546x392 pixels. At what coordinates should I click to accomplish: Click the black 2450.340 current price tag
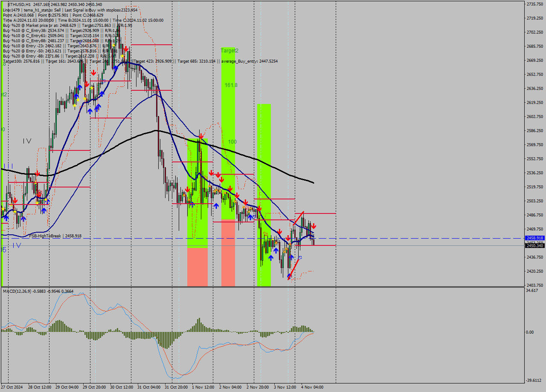pyautogui.click(x=534, y=245)
